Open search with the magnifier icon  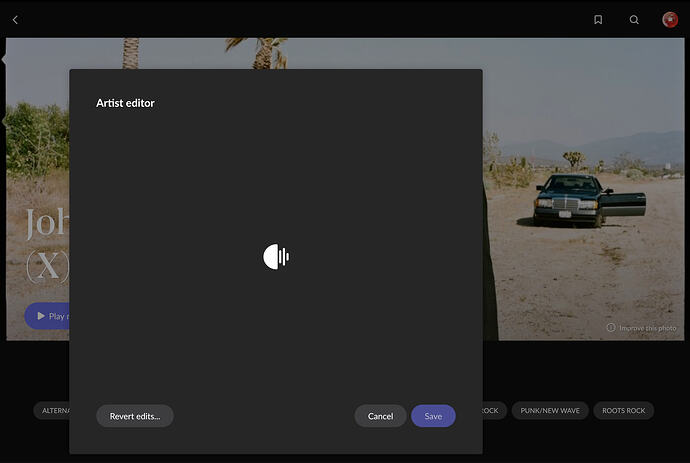pos(634,20)
